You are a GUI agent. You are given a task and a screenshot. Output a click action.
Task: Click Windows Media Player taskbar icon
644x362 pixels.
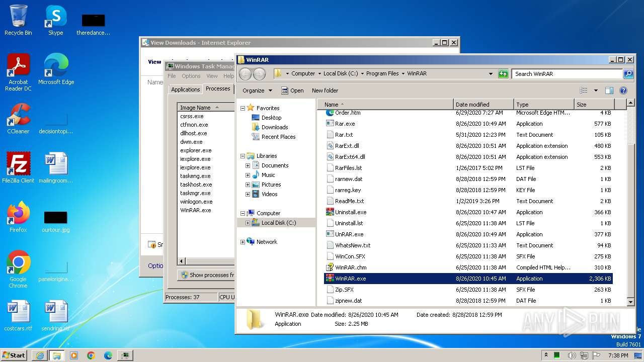74,355
